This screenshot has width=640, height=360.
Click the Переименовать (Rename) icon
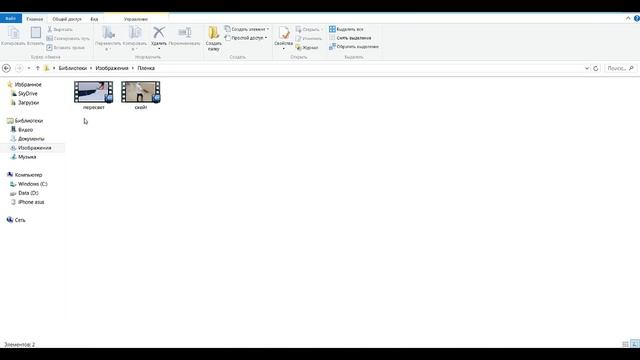pos(184,33)
